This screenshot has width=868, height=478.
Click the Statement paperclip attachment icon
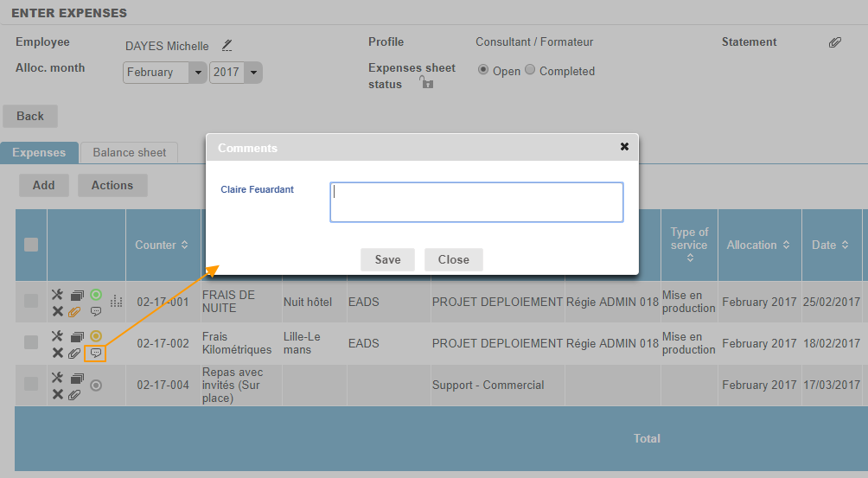pyautogui.click(x=834, y=42)
